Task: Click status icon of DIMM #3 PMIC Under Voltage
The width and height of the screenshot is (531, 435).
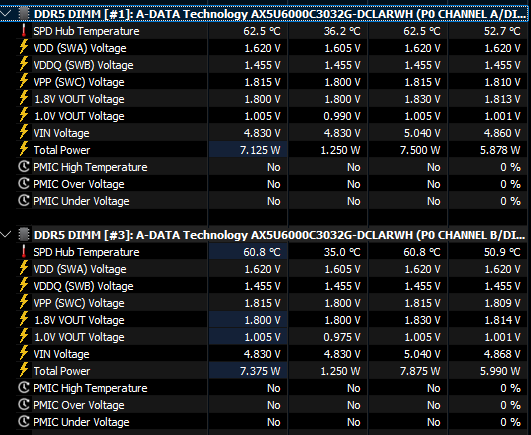Action: point(24,422)
